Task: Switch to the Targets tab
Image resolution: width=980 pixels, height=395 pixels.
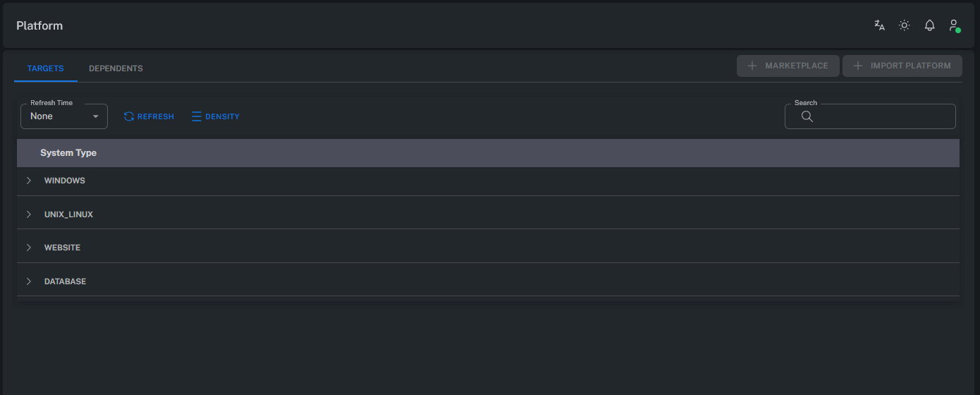Action: point(46,68)
